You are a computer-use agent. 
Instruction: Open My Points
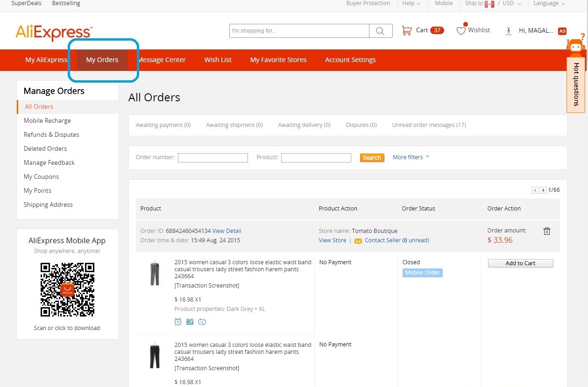click(37, 190)
